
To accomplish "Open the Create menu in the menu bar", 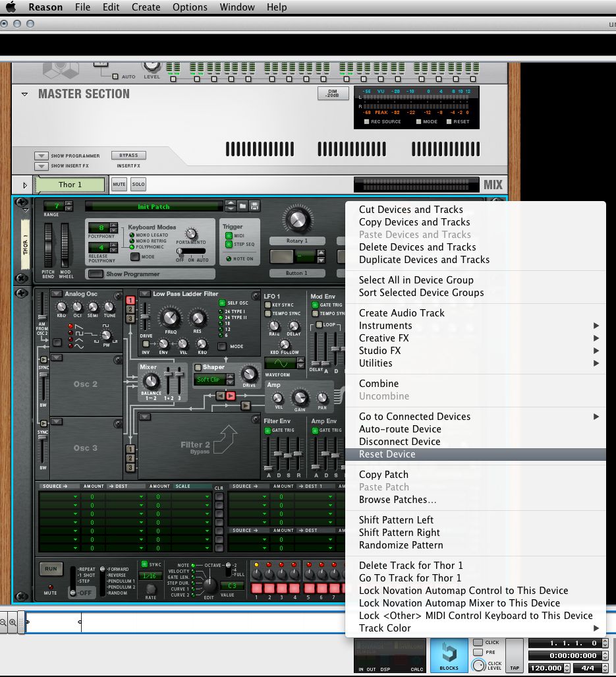I will coord(146,7).
